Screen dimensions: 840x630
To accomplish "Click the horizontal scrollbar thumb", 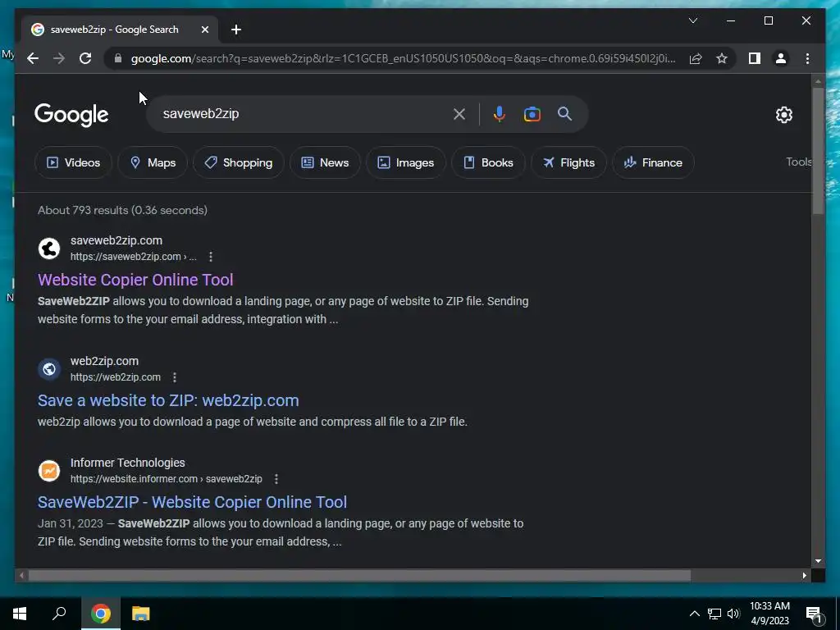I will pos(359,575).
